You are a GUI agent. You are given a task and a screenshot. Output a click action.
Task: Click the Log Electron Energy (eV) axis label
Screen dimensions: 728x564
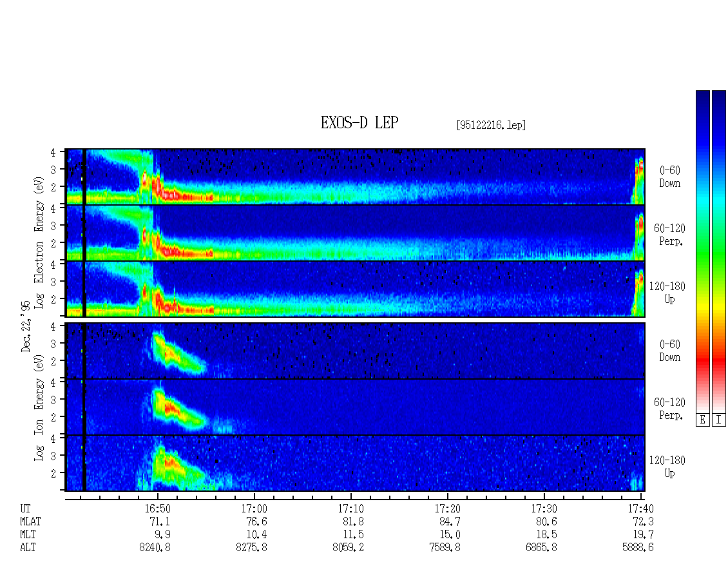point(39,242)
